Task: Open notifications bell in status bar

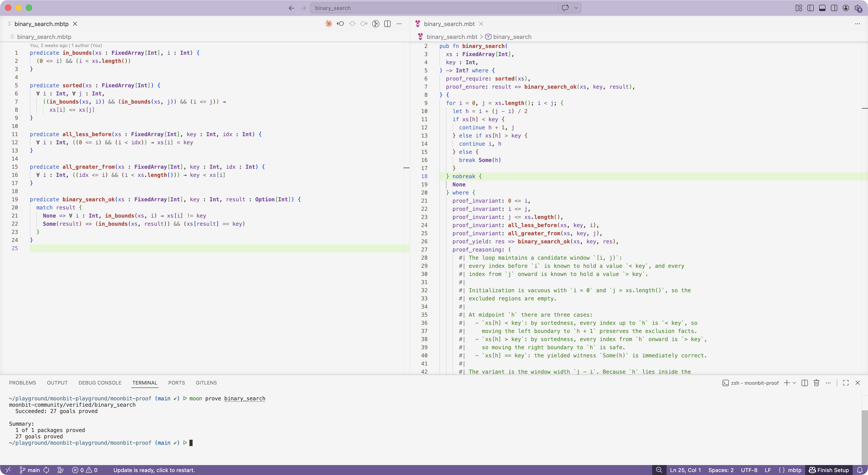Action: click(860, 470)
